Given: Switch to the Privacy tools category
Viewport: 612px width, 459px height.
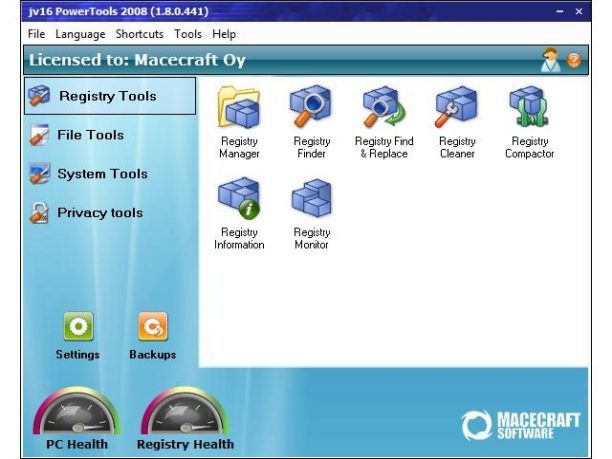Looking at the screenshot, I should pyautogui.click(x=87, y=213).
